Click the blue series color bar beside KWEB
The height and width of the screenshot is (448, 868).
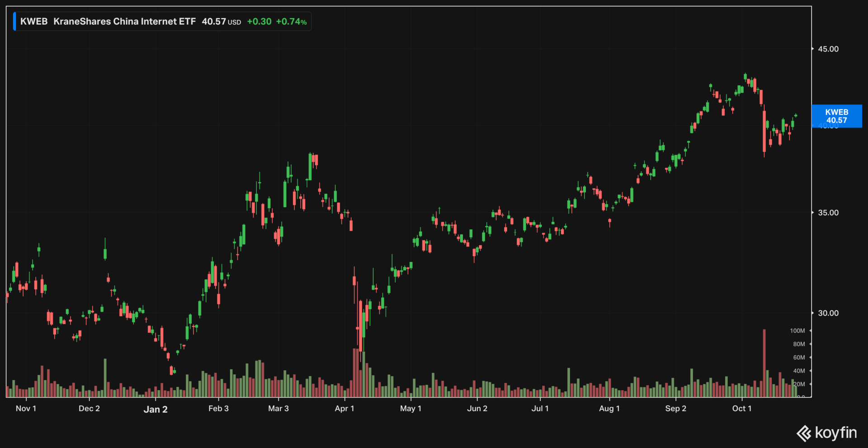(x=14, y=22)
